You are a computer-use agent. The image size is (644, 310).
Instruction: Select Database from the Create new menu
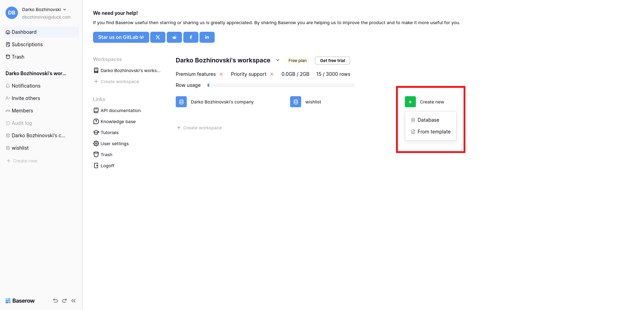pyautogui.click(x=428, y=120)
